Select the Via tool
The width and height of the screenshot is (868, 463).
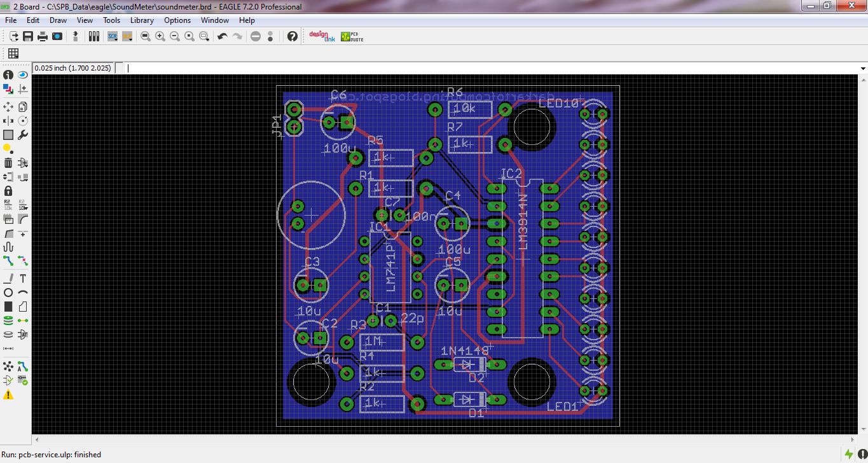[x=8, y=321]
